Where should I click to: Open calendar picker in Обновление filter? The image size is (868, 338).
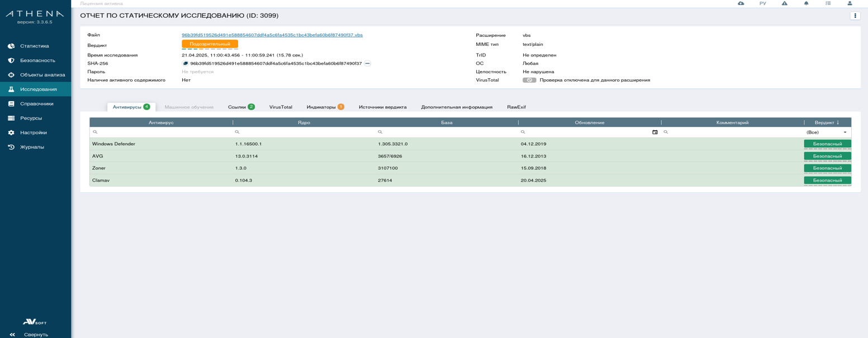(654, 132)
